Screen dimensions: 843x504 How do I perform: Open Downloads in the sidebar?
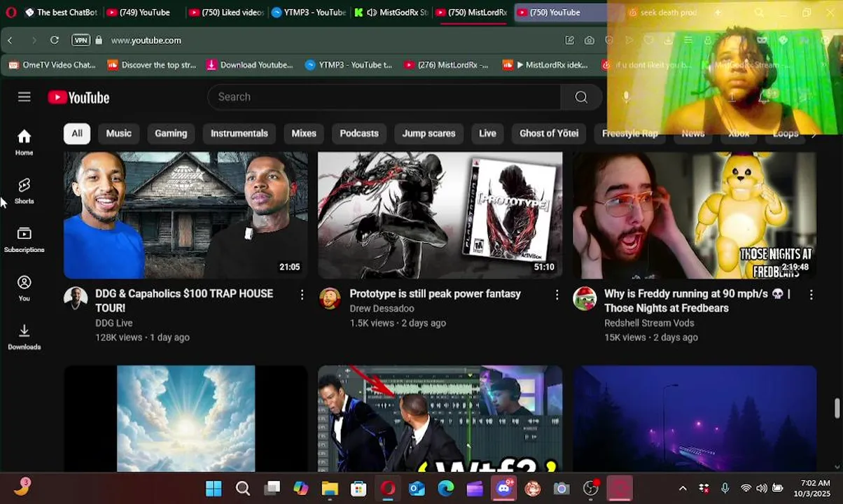[25, 337]
